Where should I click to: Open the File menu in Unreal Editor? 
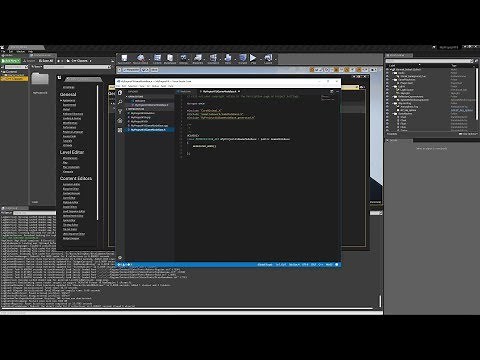[3, 51]
